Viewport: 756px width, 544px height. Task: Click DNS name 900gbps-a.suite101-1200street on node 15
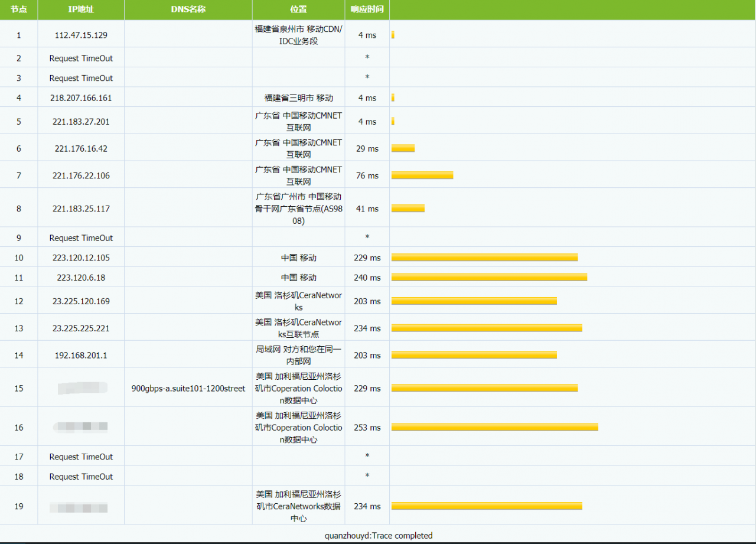188,388
